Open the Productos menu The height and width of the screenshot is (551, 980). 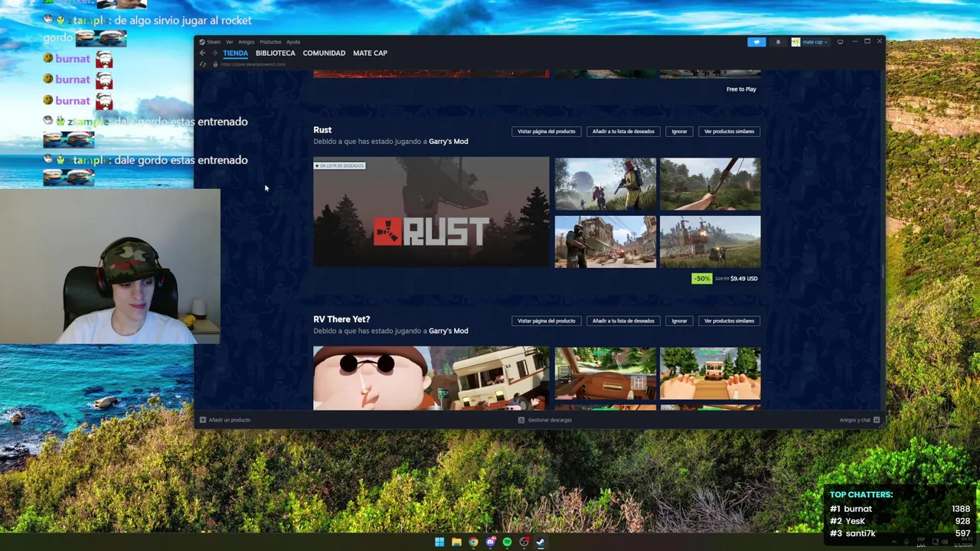click(x=270, y=42)
